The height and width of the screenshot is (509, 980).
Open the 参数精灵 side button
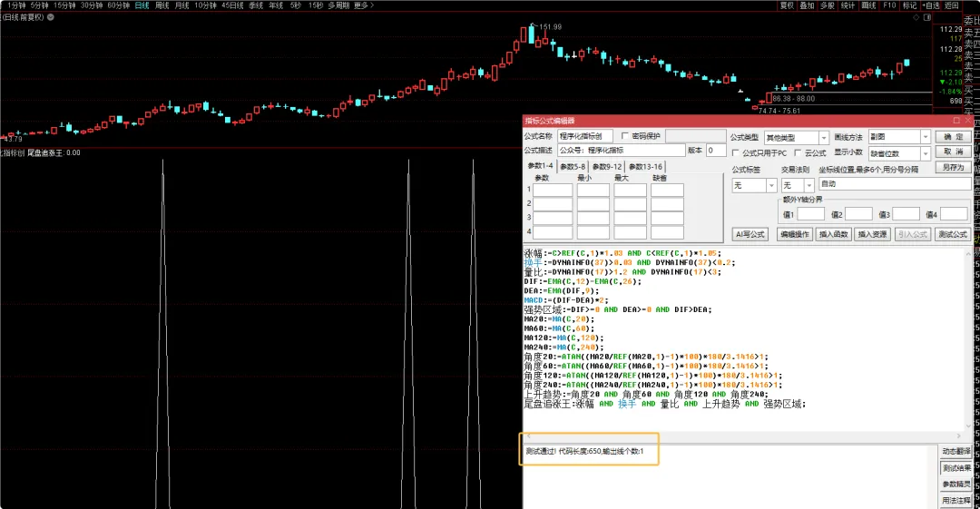click(x=956, y=484)
